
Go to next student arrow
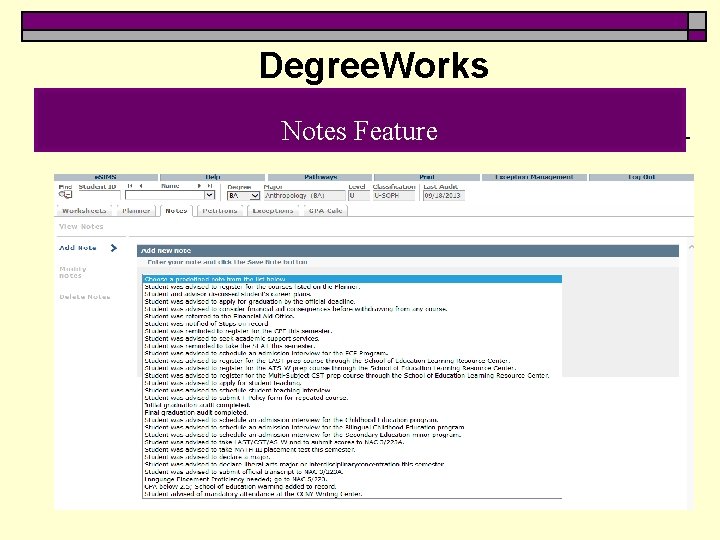click(199, 186)
